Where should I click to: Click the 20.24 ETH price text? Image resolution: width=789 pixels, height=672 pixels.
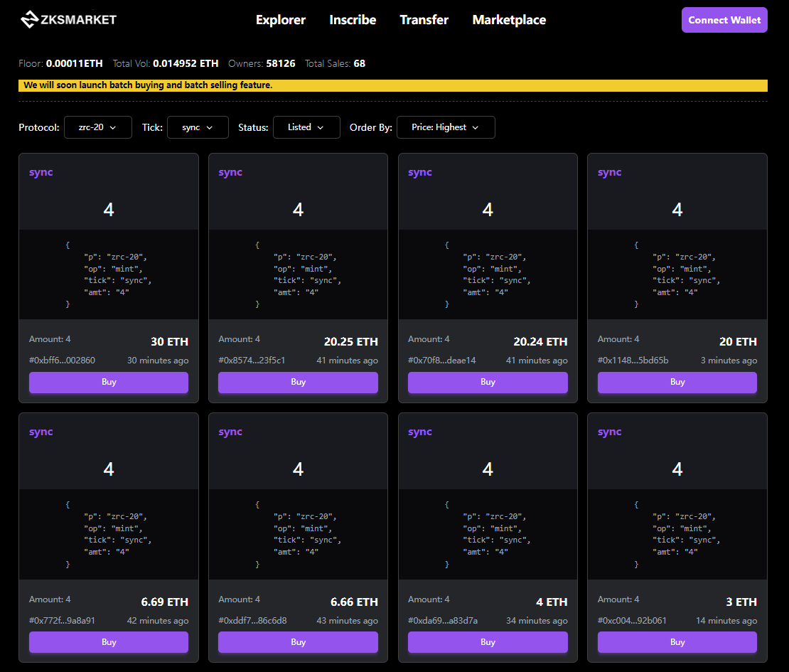[x=540, y=342]
